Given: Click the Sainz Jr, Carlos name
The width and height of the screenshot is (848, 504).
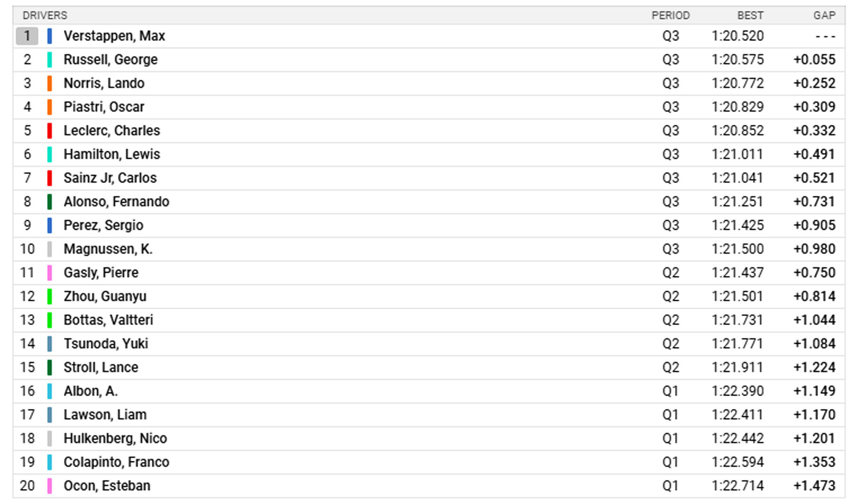Looking at the screenshot, I should click(x=110, y=178).
